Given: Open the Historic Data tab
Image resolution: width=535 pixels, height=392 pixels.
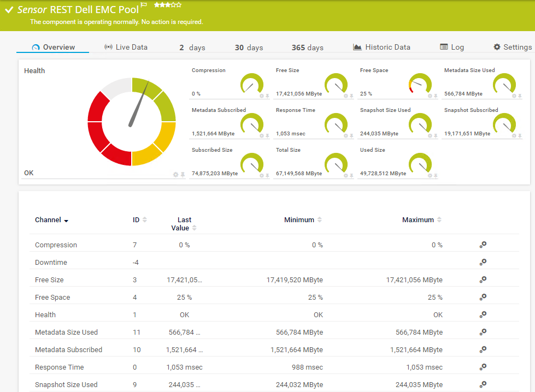Looking at the screenshot, I should click(381, 47).
